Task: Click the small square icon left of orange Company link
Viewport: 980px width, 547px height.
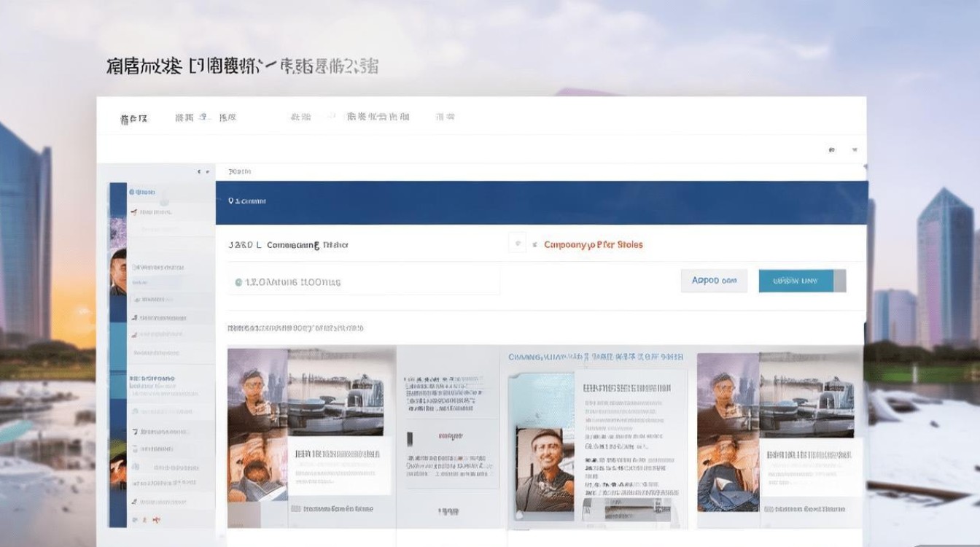Action: coord(517,244)
